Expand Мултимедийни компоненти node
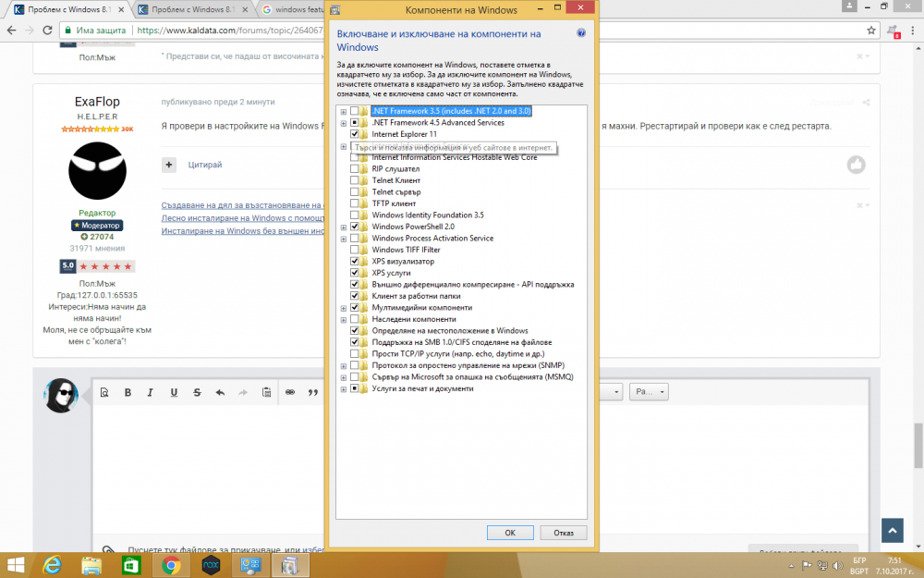This screenshot has width=924, height=578. click(x=344, y=308)
